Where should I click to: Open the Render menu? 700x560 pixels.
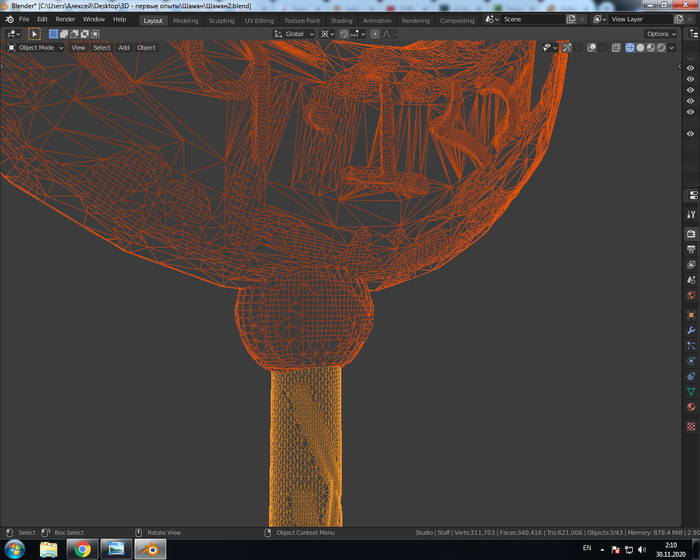click(65, 19)
